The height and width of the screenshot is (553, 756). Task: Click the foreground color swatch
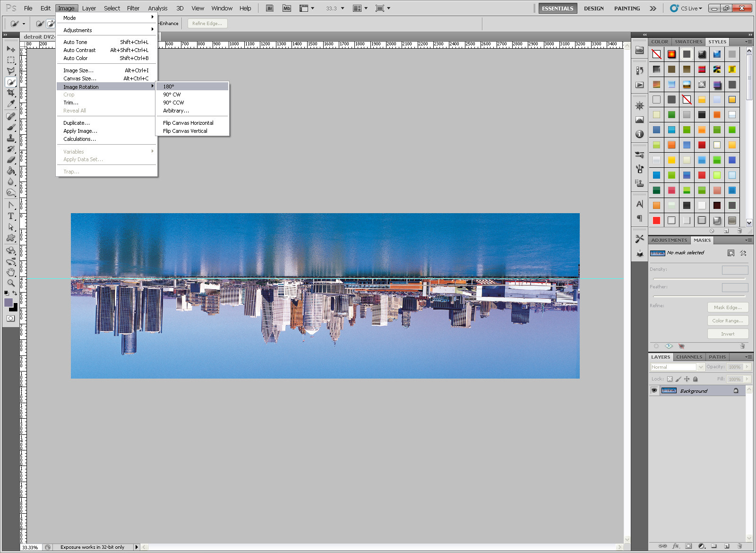[x=9, y=302]
